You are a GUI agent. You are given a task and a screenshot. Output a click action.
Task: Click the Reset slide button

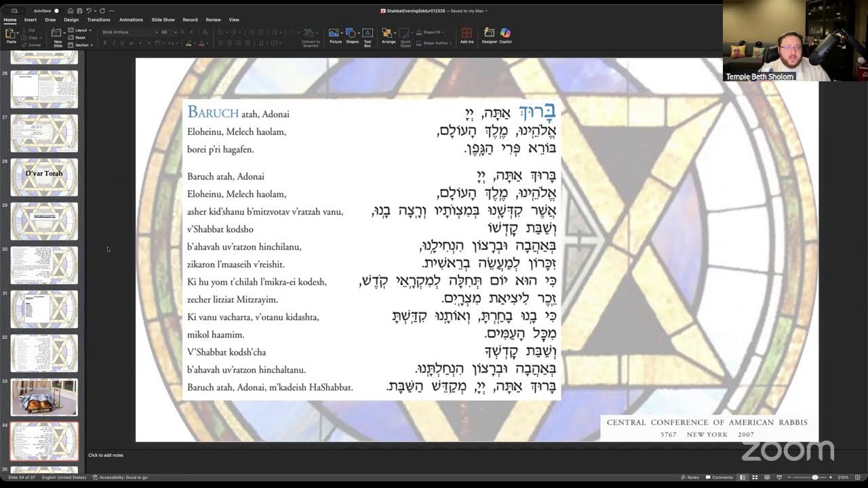pos(78,38)
